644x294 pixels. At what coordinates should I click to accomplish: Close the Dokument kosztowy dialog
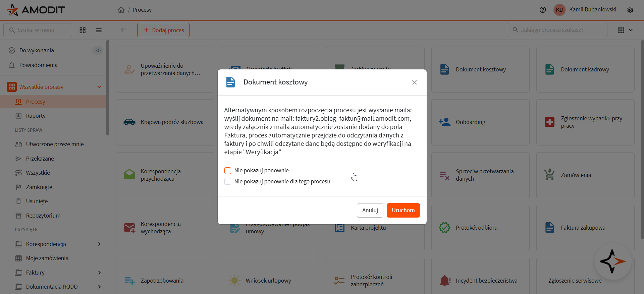point(414,82)
